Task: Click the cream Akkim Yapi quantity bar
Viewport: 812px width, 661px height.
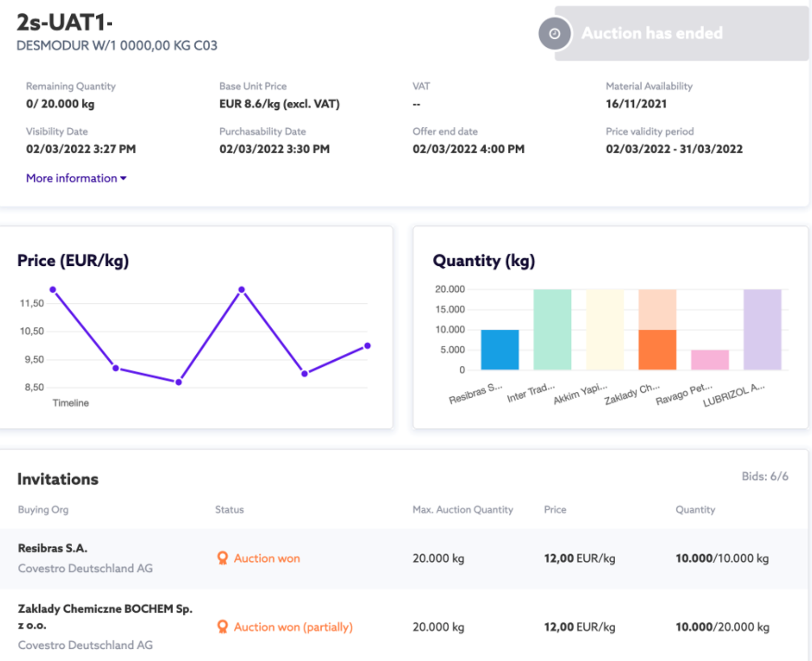Action: coord(605,330)
